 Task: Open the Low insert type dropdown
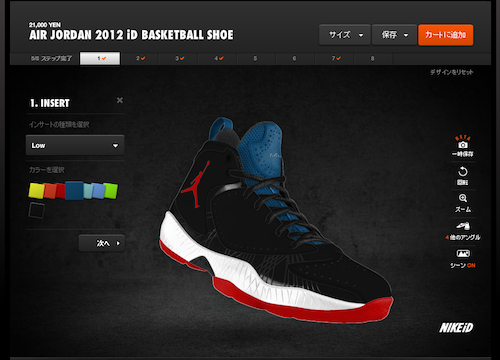pos(75,145)
